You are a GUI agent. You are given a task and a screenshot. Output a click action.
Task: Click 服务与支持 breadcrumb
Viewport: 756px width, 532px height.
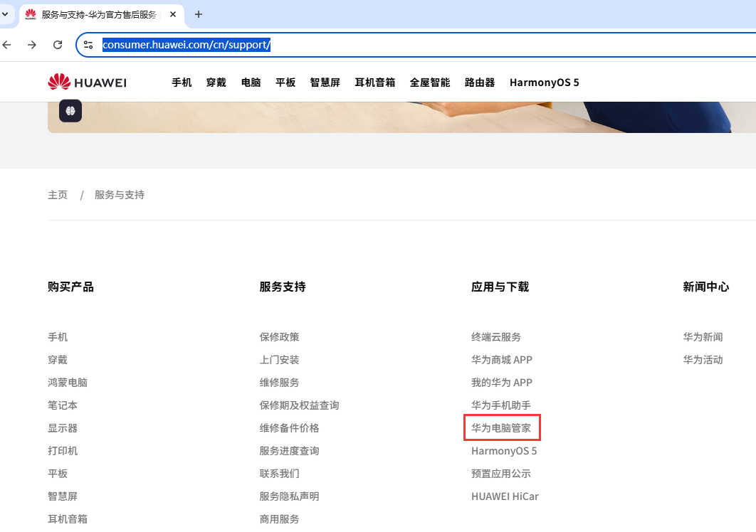(120, 195)
